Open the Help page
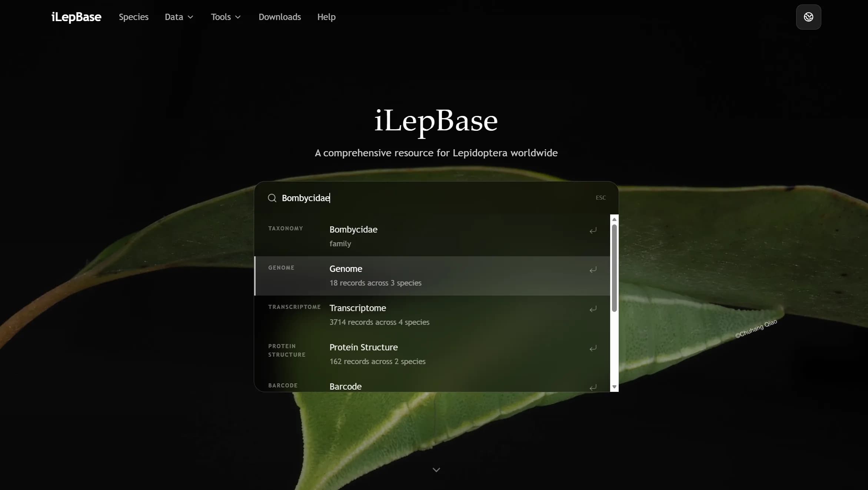 pyautogui.click(x=326, y=17)
